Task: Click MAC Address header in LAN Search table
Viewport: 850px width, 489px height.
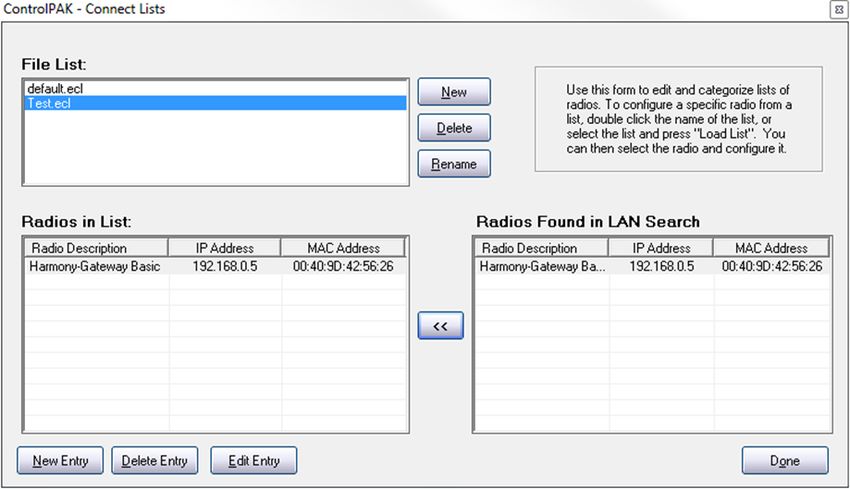Action: 771,248
